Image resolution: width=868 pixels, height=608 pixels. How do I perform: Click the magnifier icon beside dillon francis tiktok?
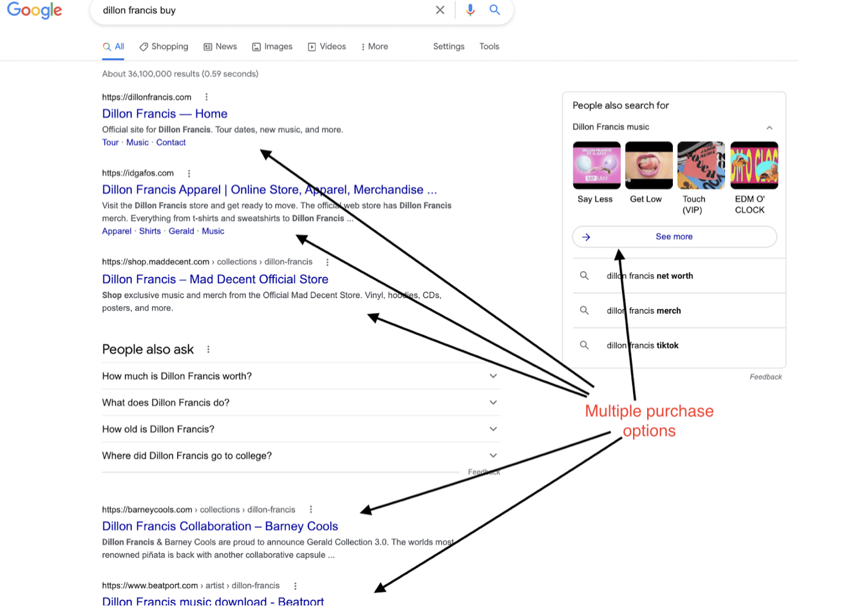(x=584, y=345)
